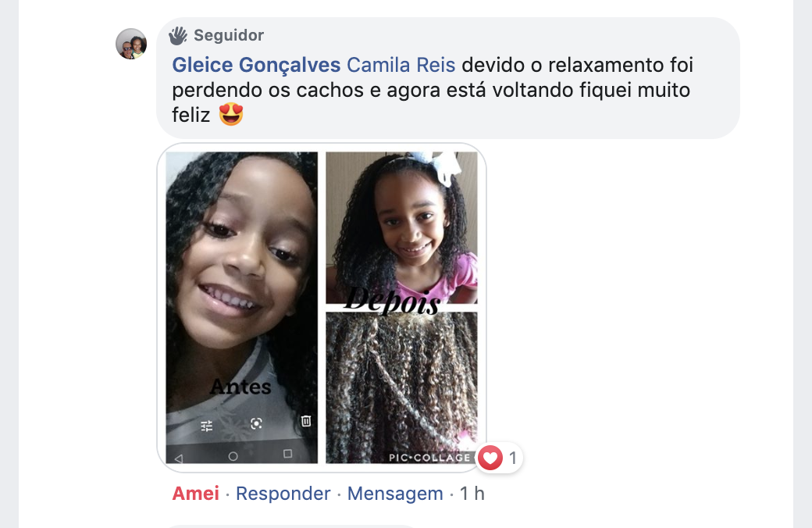Click the Android home circle in the photo

click(233, 456)
